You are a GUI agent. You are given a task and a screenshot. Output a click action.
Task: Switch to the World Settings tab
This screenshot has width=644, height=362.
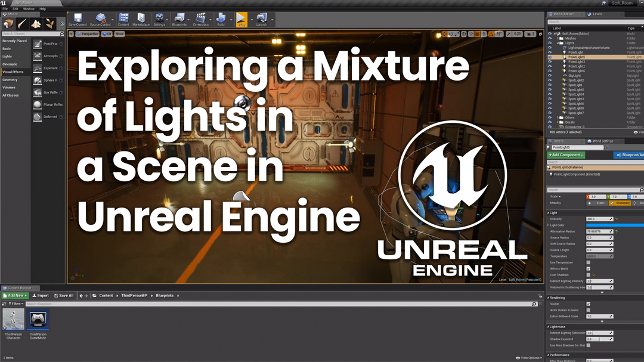coord(602,141)
